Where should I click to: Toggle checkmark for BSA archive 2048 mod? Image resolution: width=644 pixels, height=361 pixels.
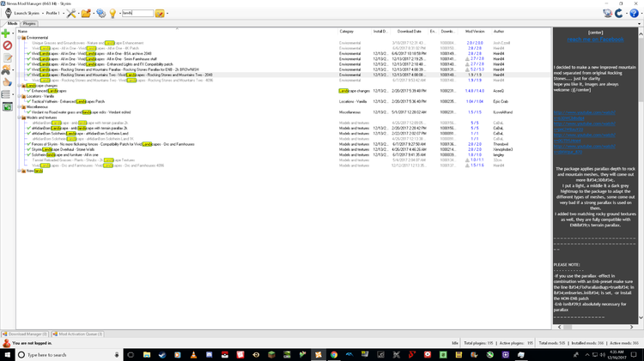pos(28,54)
